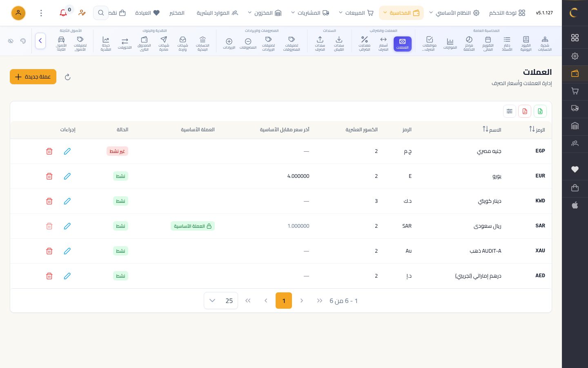Toggle the hide ribbon eye icon
The image size is (588, 368).
pos(11,41)
